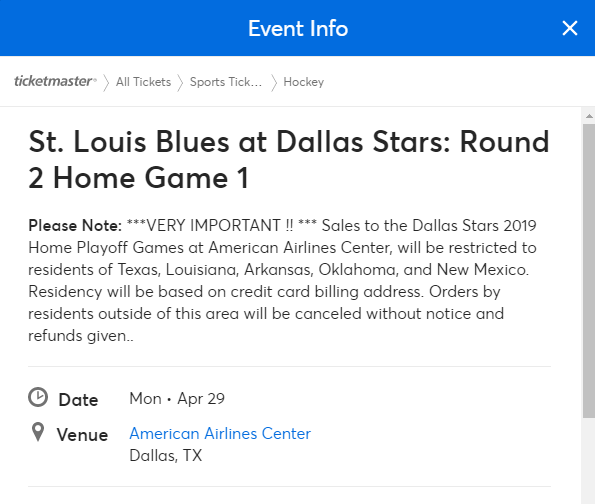Close the Event Info panel
595x504 pixels.
pos(570,28)
